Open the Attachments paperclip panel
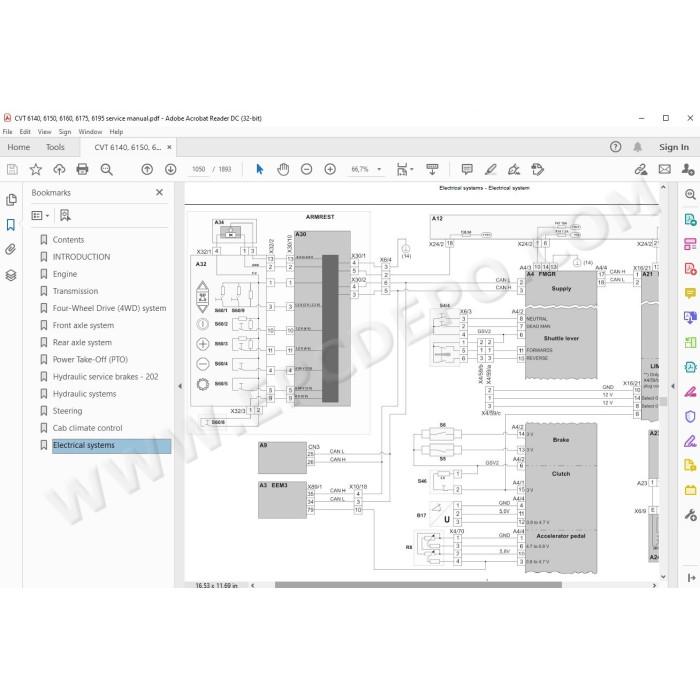 pyautogui.click(x=11, y=249)
